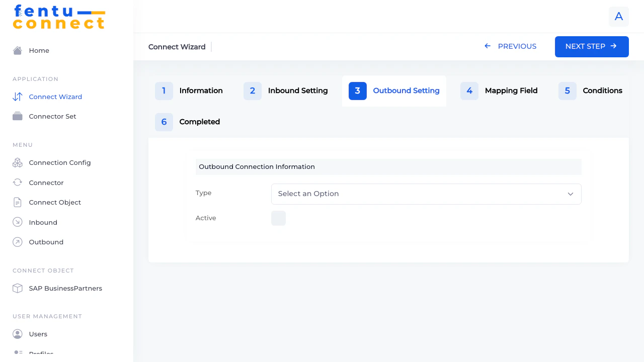Click the fentu connect logo

point(59,17)
